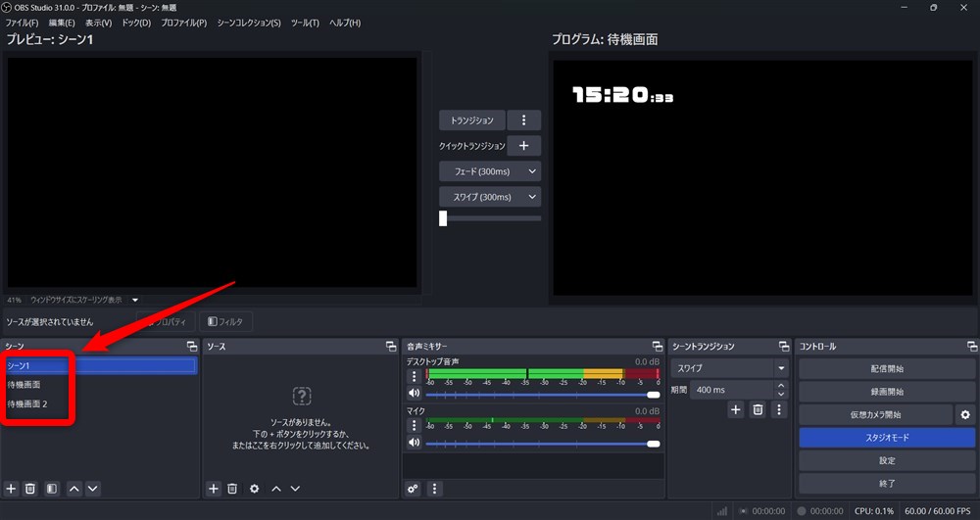Float the シーン dock with the pop-out icon

(192, 346)
